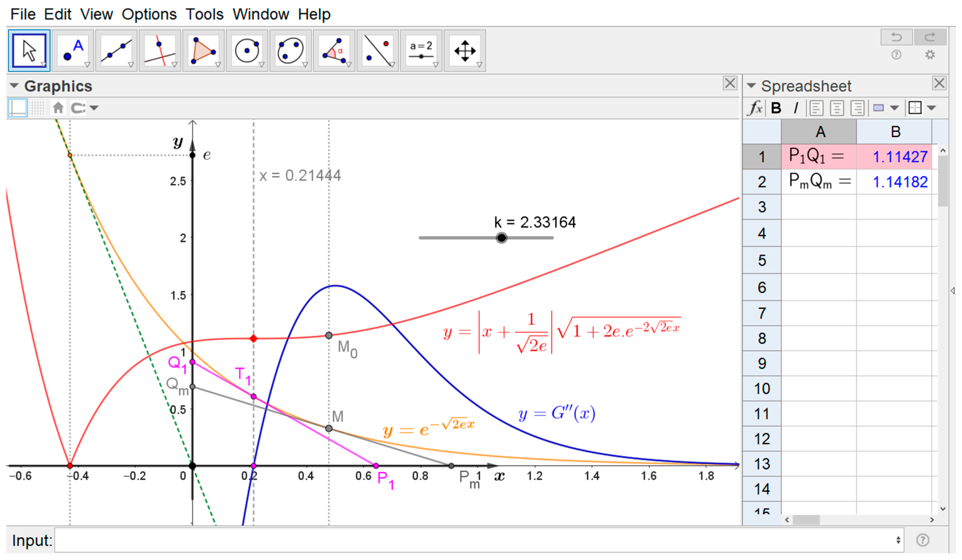Click the spreadsheet vertical scrollbar thumb
Image resolution: width=962 pixels, height=560 pixels.
tap(943, 181)
